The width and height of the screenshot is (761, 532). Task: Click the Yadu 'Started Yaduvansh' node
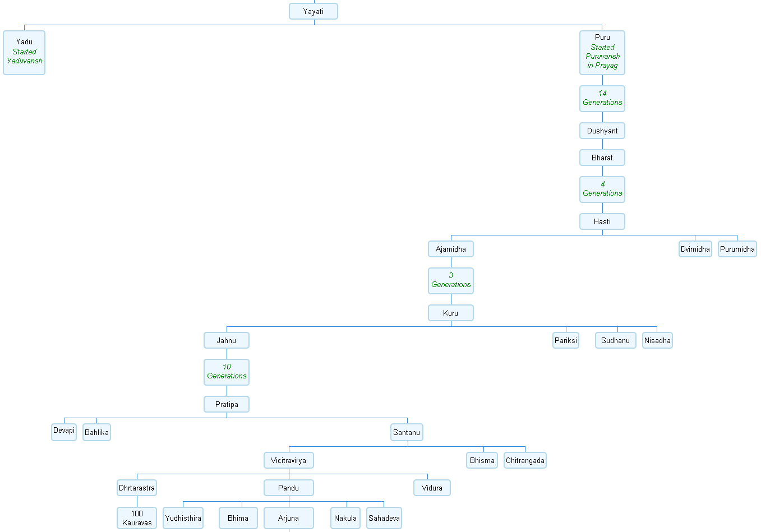24,52
